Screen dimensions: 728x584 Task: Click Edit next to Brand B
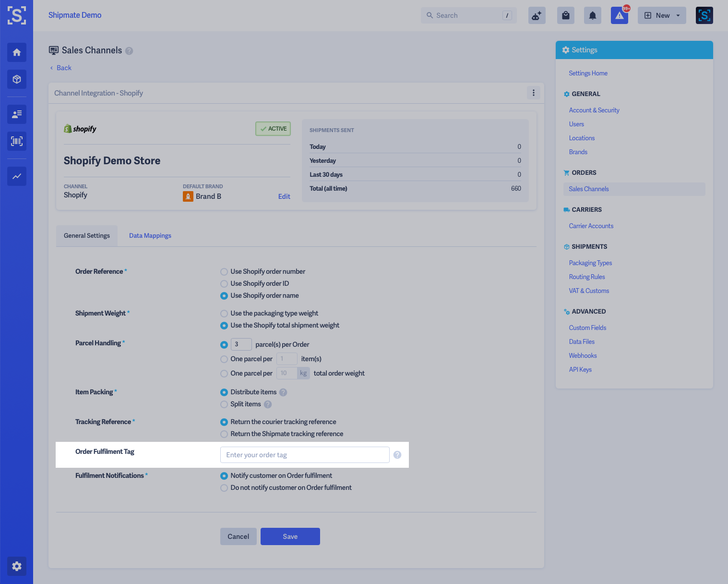pyautogui.click(x=284, y=196)
